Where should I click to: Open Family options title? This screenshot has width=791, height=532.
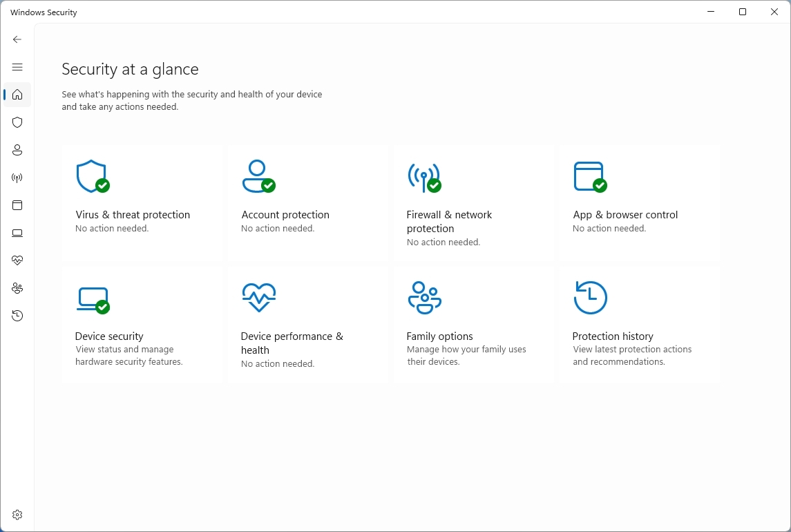tap(439, 336)
